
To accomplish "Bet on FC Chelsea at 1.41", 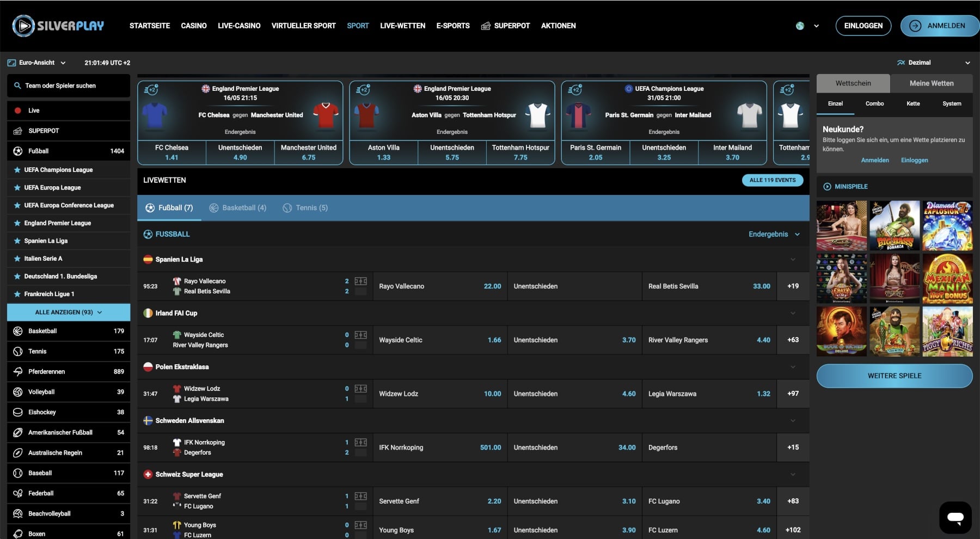I will [171, 152].
